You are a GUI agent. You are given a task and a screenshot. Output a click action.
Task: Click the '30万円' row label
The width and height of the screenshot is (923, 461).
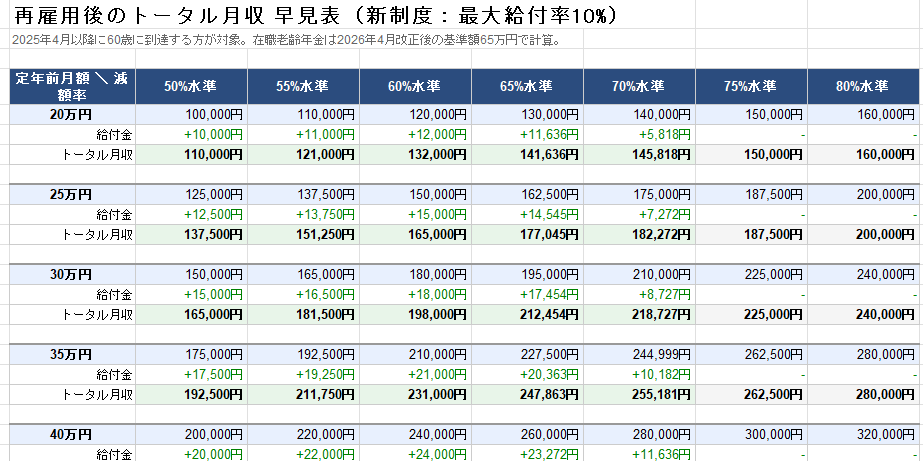72,275
